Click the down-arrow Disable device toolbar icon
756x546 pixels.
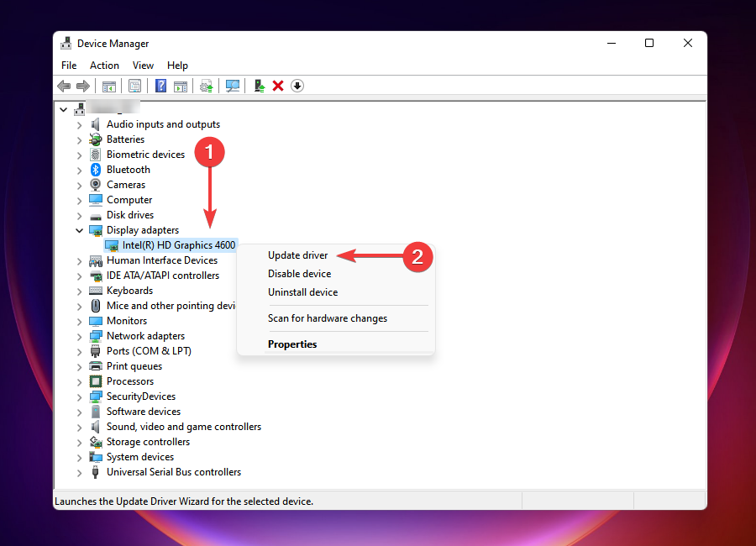coord(297,87)
